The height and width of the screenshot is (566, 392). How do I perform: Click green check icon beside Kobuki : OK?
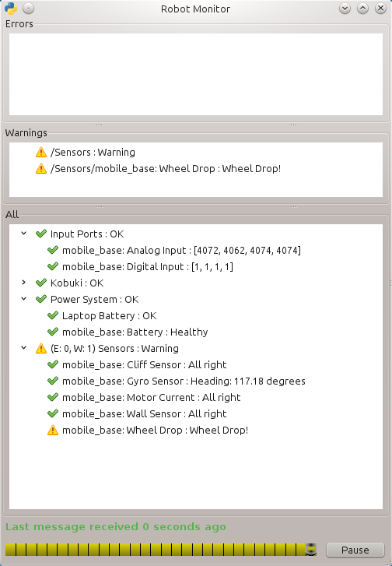coord(41,283)
